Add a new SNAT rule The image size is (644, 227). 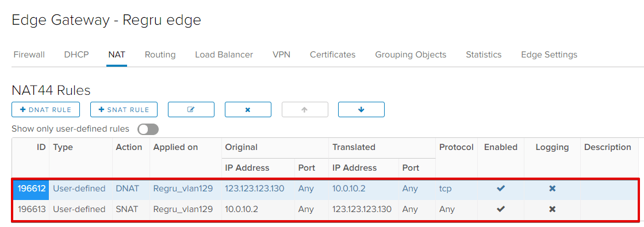click(x=124, y=110)
